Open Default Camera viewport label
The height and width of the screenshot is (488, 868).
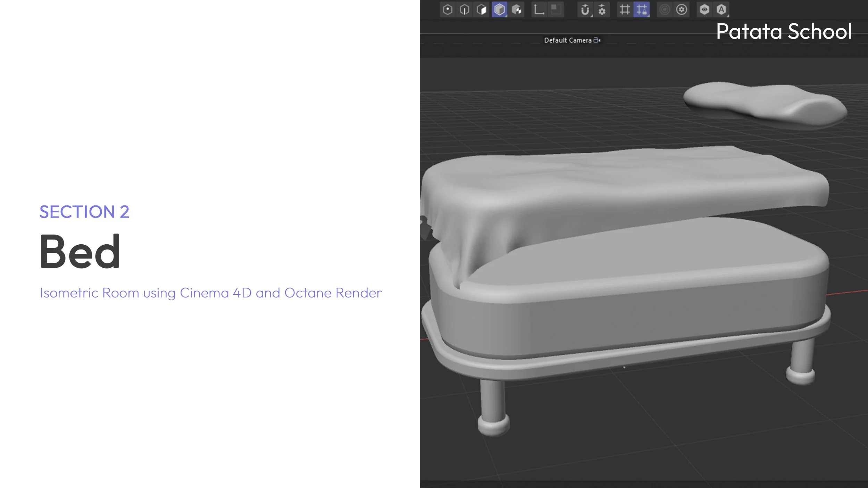point(567,40)
